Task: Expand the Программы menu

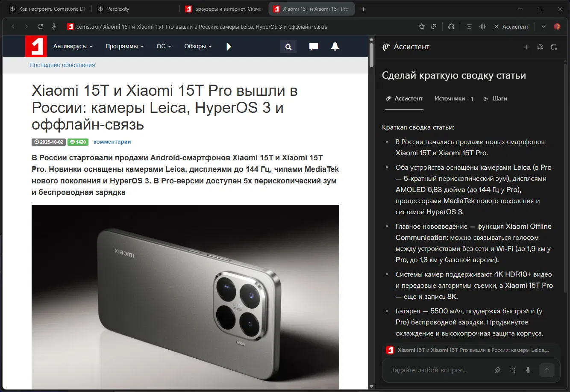Action: (125, 46)
